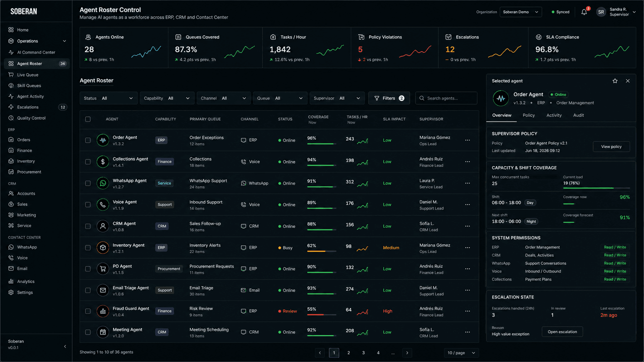The height and width of the screenshot is (362, 644).
Task: Click the Inventory Agent box icon
Action: coord(103,248)
